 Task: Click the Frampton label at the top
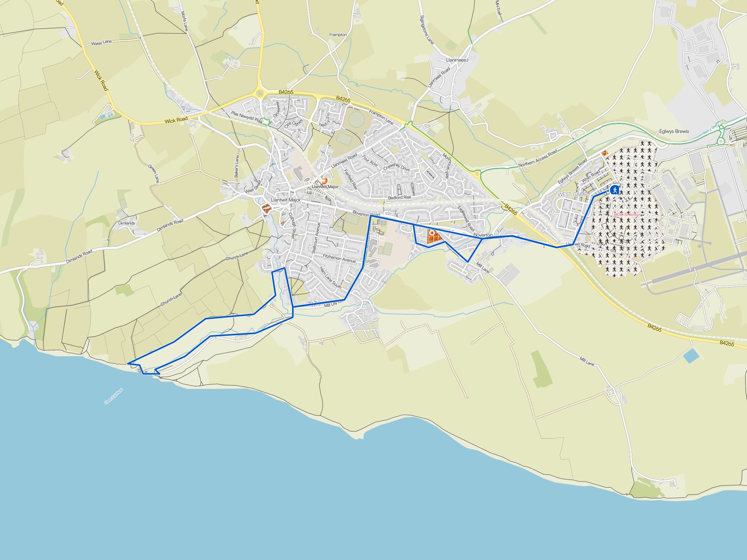[338, 35]
